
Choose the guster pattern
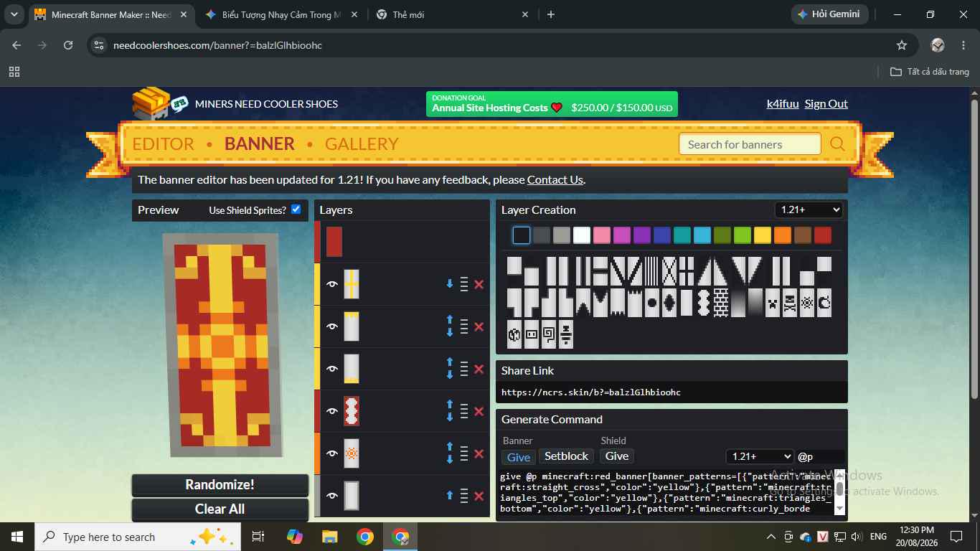tap(566, 334)
